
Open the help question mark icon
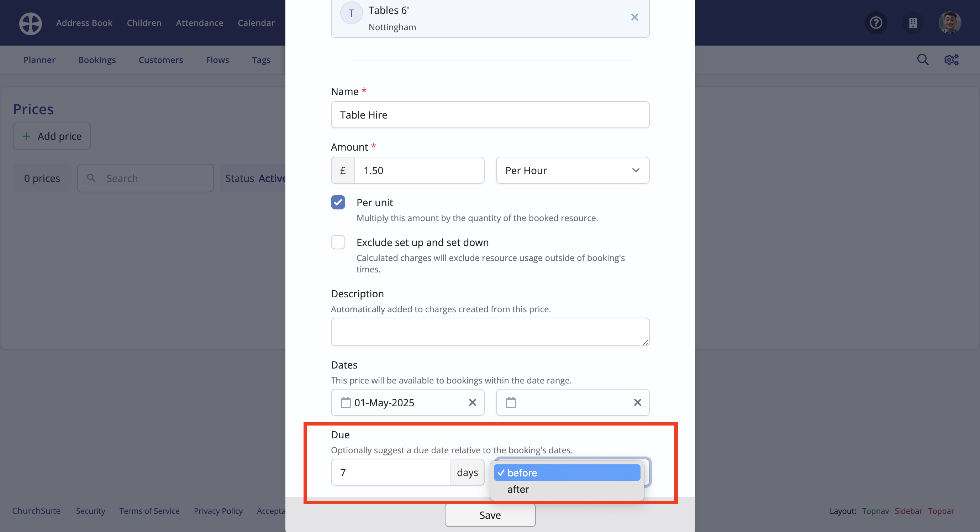click(x=876, y=23)
